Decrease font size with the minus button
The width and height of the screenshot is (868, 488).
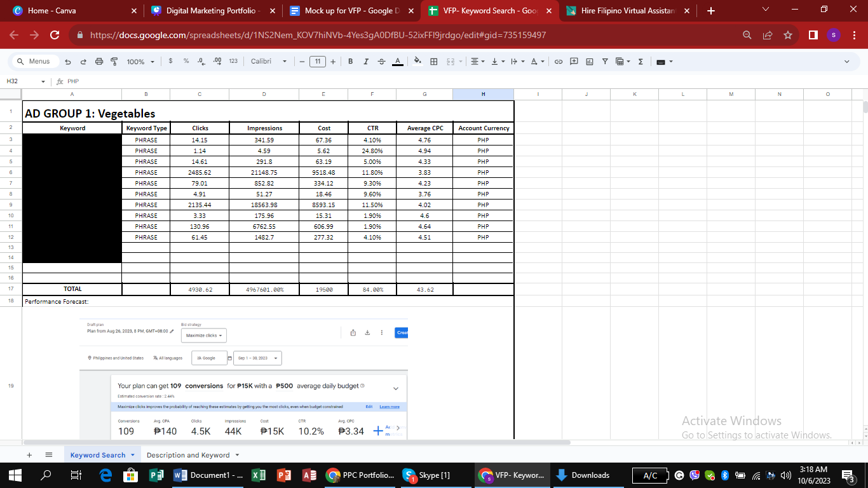tap(302, 62)
